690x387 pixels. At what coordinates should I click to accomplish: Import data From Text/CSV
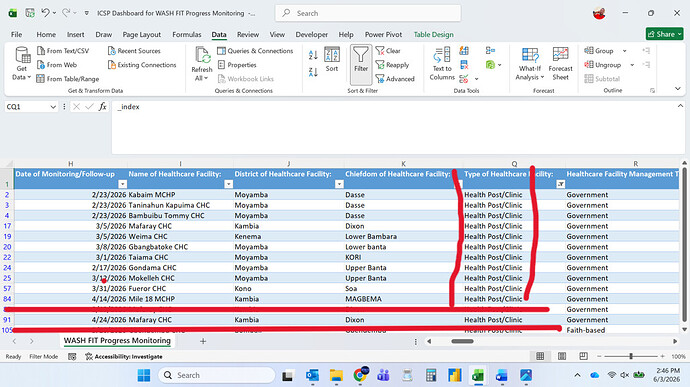pyautogui.click(x=62, y=51)
